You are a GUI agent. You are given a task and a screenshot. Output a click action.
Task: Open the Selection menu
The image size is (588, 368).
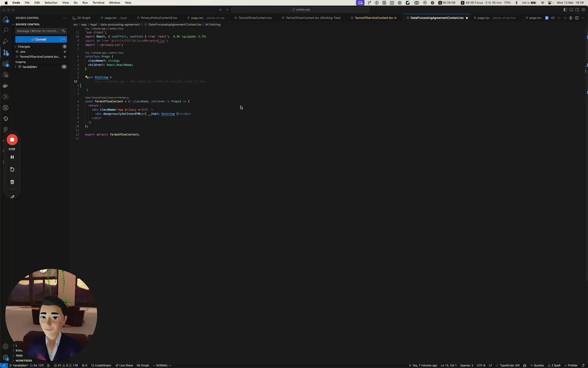pos(51,3)
